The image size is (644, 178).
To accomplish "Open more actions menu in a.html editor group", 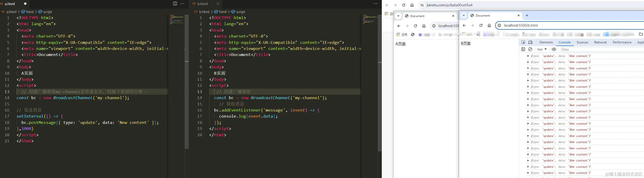I will [x=182, y=3].
